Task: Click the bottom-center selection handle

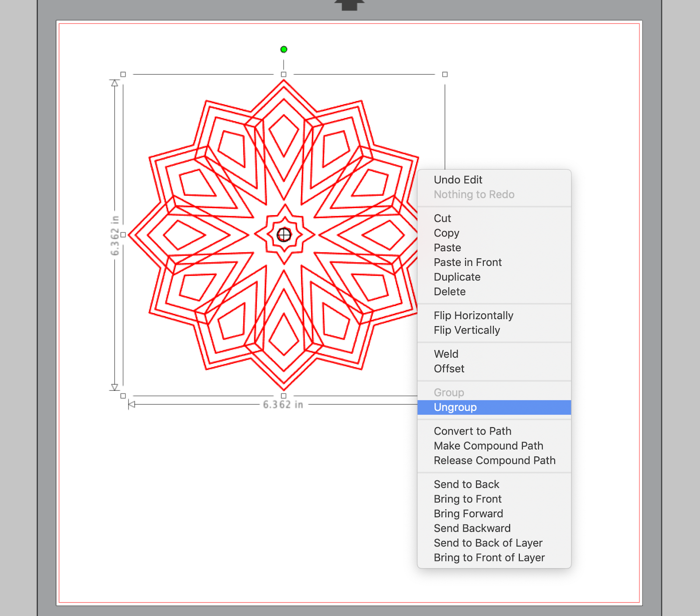Action: (x=283, y=395)
